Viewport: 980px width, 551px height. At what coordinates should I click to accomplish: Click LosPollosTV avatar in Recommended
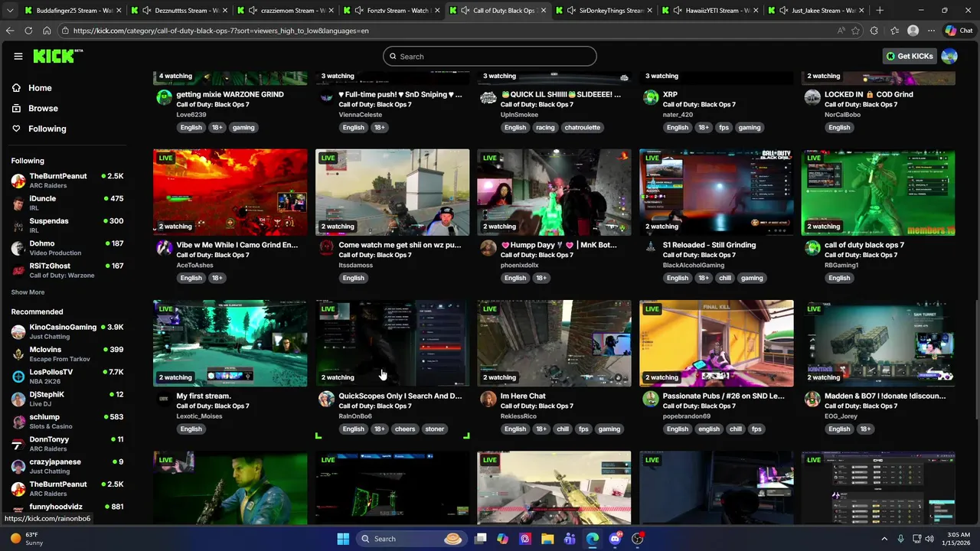point(18,377)
